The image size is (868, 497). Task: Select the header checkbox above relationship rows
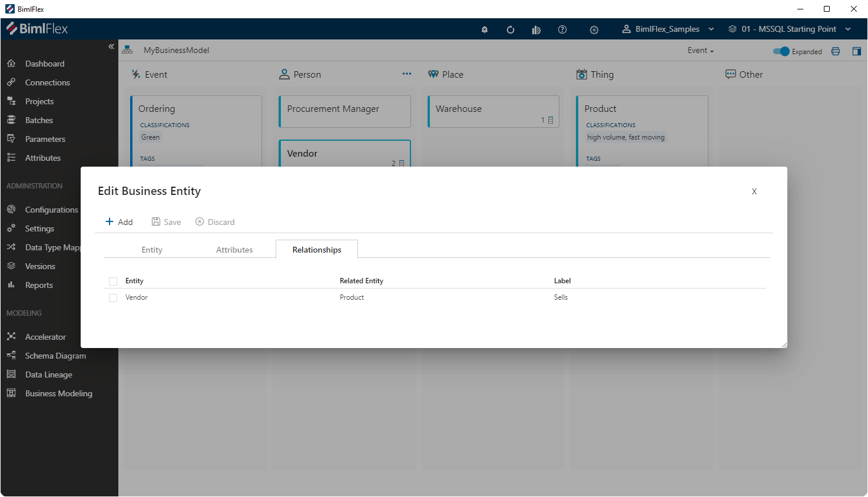112,281
